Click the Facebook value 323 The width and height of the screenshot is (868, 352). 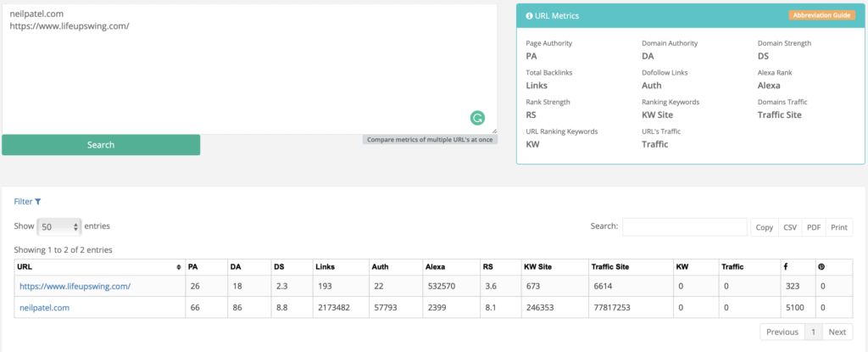pos(792,287)
